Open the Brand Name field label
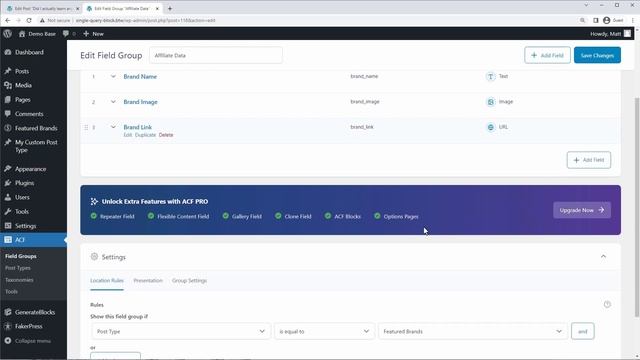This screenshot has height=360, width=640. [140, 76]
